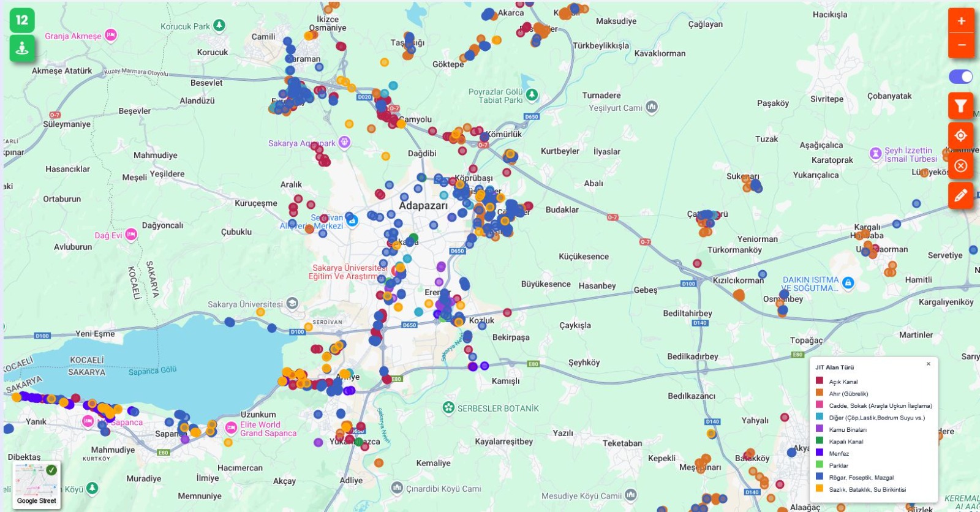
Task: Select Ahır (Gübrelik) in the legend
Action: click(x=848, y=394)
